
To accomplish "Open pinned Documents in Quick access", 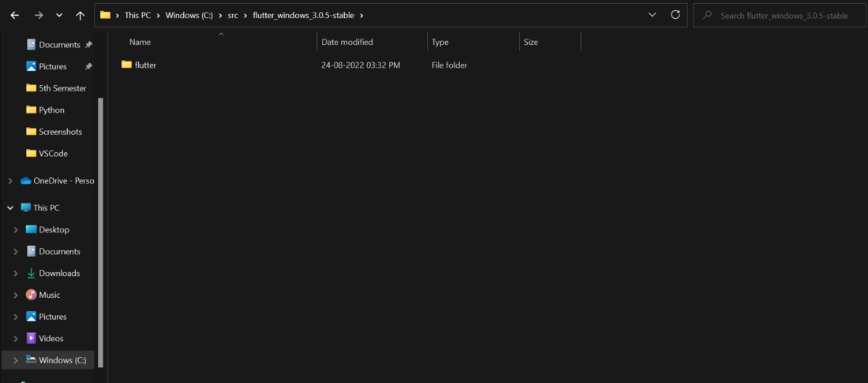I will (59, 45).
